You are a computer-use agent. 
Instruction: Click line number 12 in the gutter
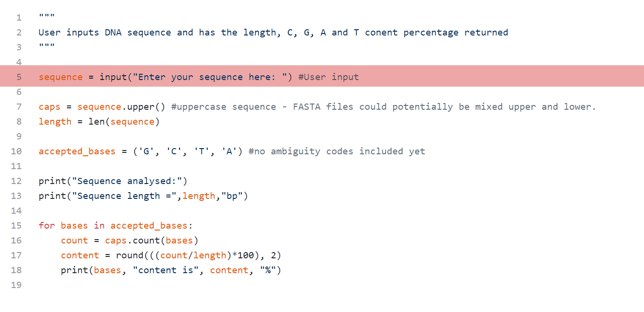[16, 181]
